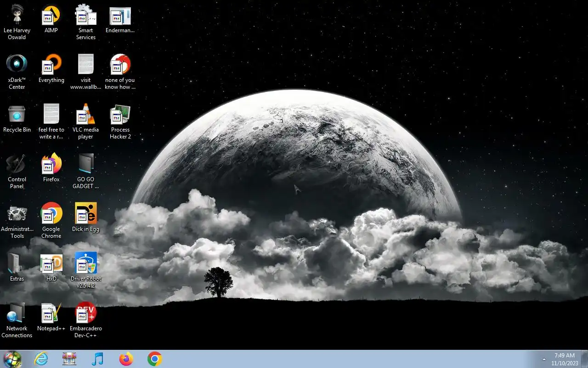Launch Google Chrome from the taskbar
588x368 pixels.
point(154,359)
